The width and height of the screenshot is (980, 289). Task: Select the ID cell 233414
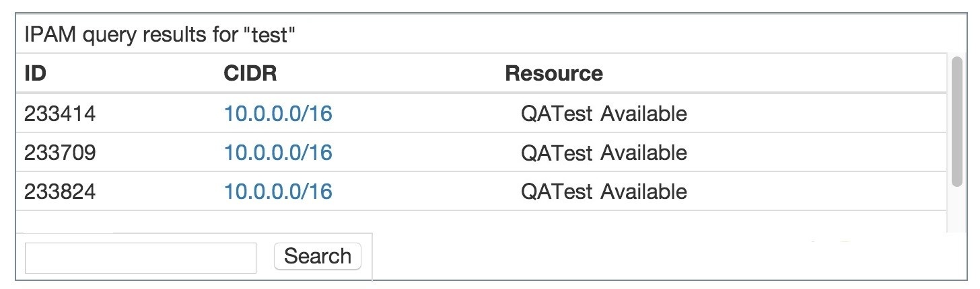click(60, 114)
